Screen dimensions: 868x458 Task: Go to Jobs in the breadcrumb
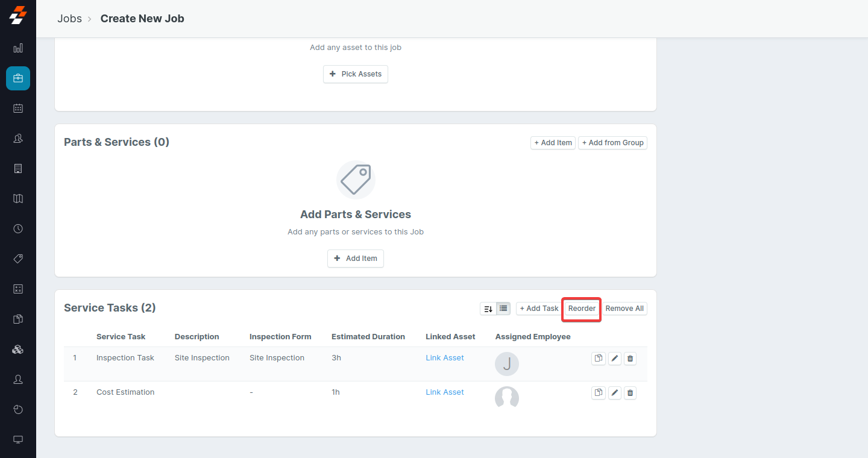[69, 19]
